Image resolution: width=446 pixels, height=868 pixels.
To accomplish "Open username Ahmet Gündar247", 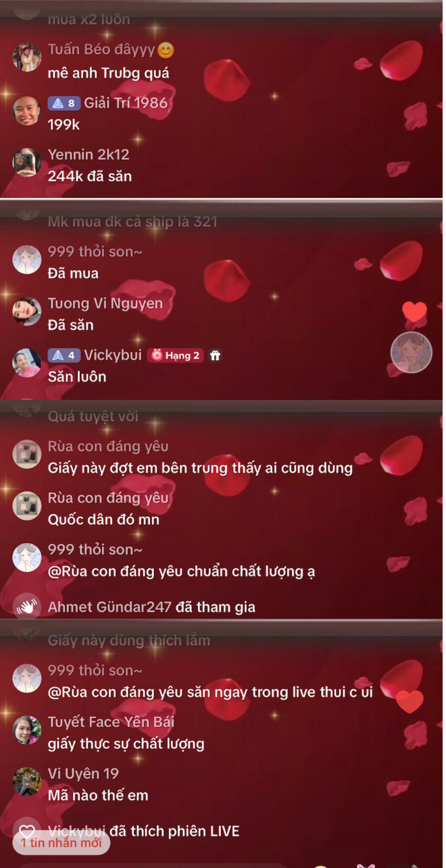I will coord(109,607).
